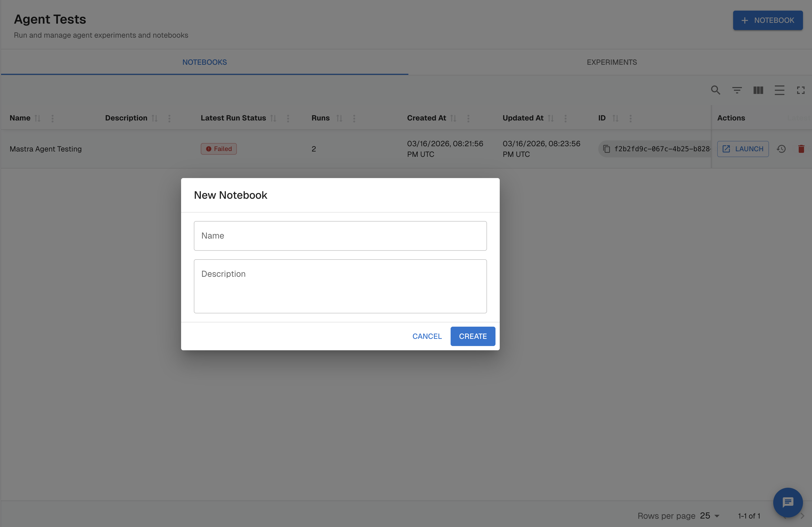Cancel the New Notebook dialog
812x527 pixels.
[x=427, y=336]
